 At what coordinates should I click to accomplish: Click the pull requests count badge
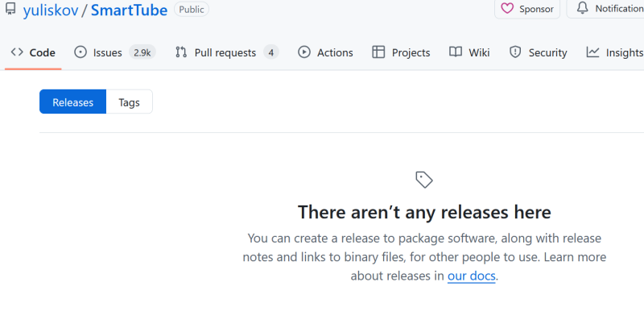click(271, 52)
